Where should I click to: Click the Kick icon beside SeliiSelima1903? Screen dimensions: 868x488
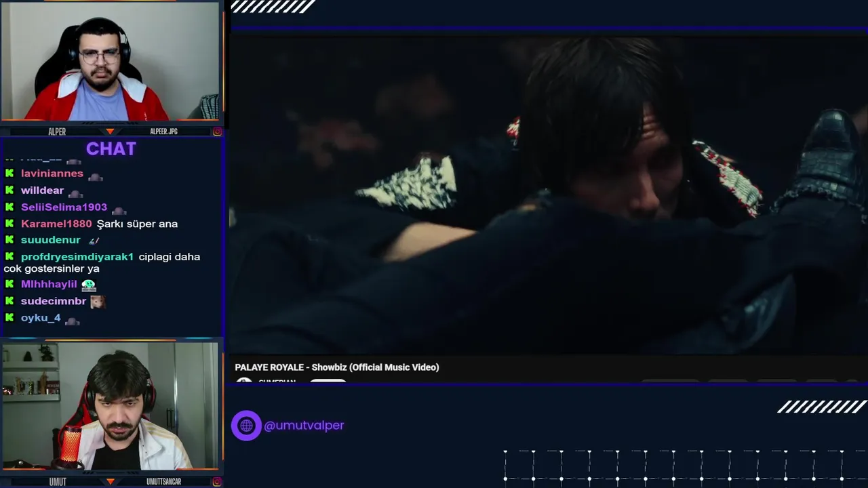click(x=9, y=207)
